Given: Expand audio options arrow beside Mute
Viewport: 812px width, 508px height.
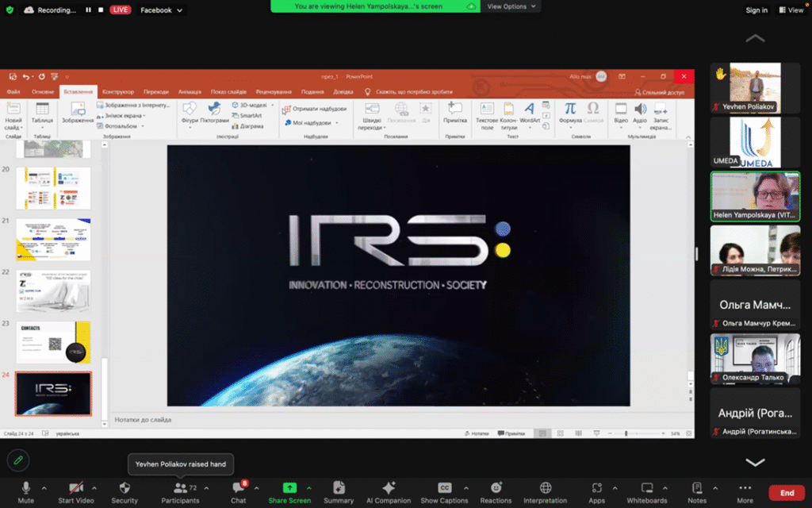Looking at the screenshot, I should pyautogui.click(x=44, y=488).
